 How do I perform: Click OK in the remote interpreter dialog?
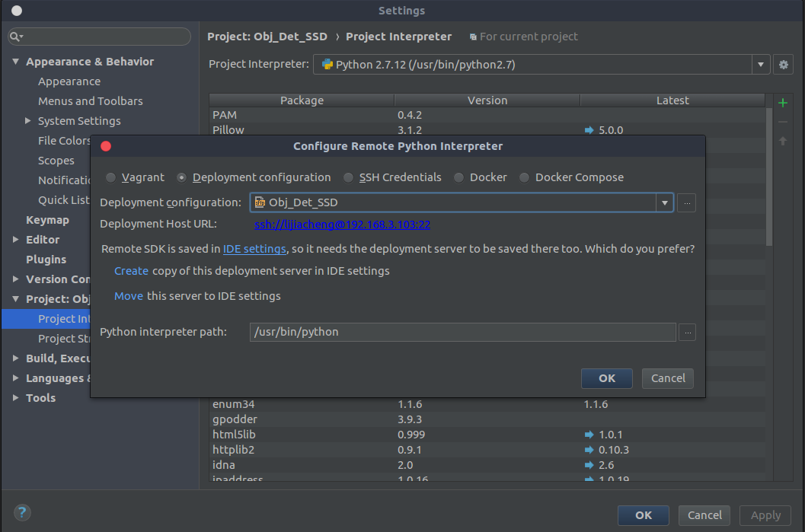pos(606,378)
